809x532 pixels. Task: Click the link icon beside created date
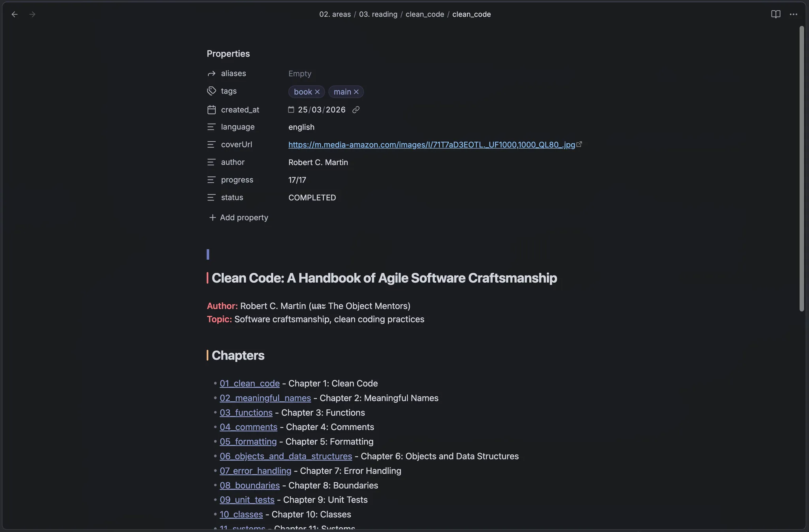coord(356,110)
